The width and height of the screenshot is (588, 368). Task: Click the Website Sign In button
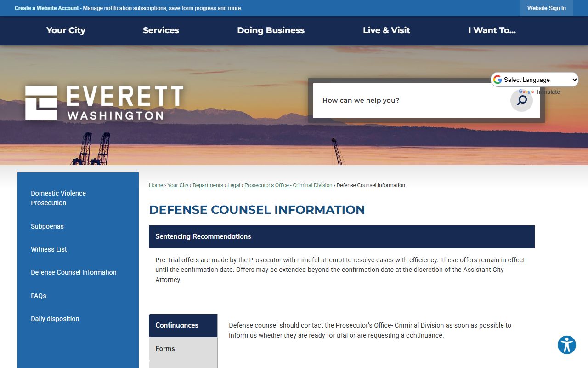point(546,8)
